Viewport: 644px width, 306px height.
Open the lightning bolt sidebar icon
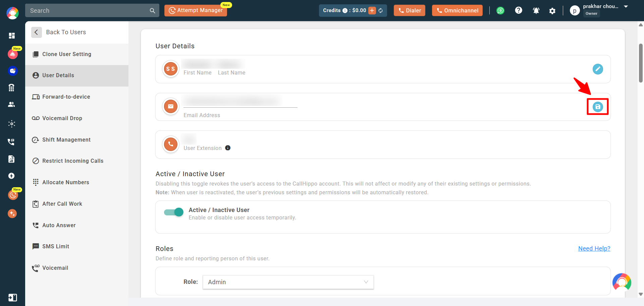coord(11,176)
